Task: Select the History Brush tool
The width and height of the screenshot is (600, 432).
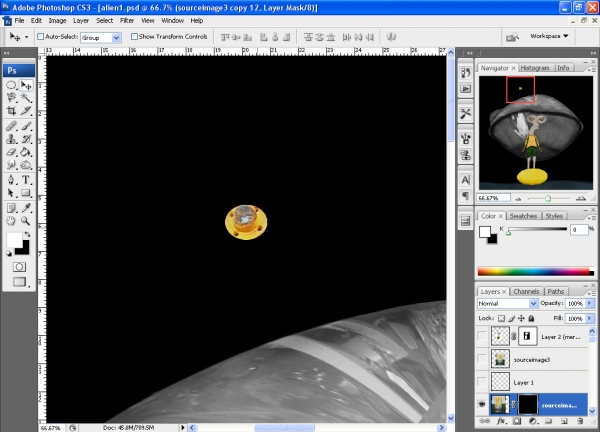Action: click(26, 139)
